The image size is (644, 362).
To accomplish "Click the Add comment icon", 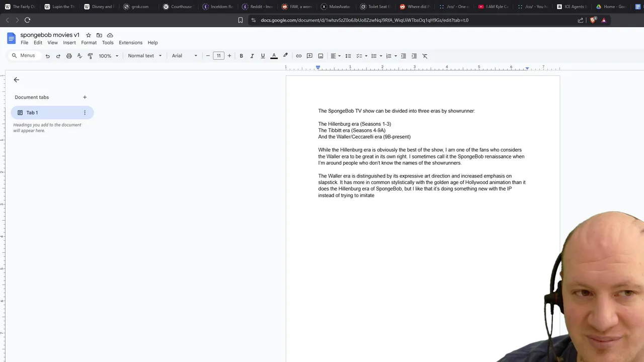I will click(x=309, y=56).
